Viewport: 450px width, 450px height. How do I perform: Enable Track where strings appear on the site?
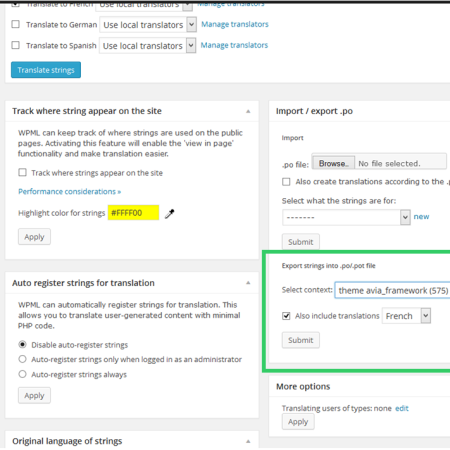(x=22, y=172)
